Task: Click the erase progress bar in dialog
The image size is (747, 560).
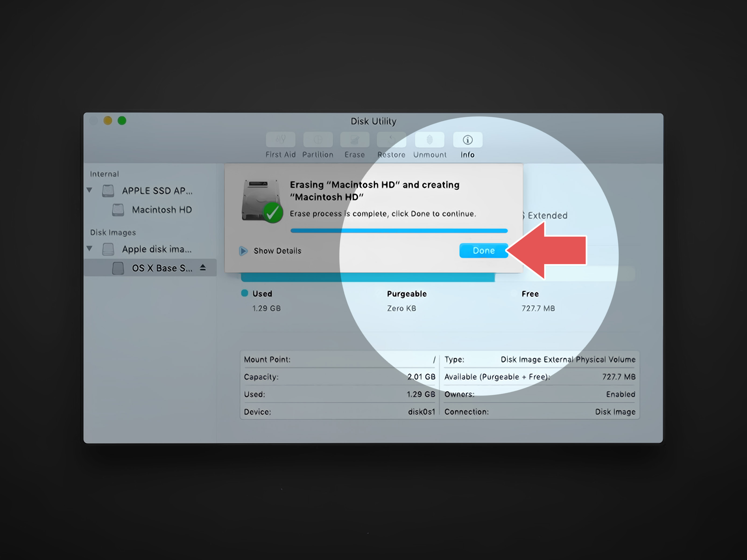Action: pyautogui.click(x=399, y=231)
